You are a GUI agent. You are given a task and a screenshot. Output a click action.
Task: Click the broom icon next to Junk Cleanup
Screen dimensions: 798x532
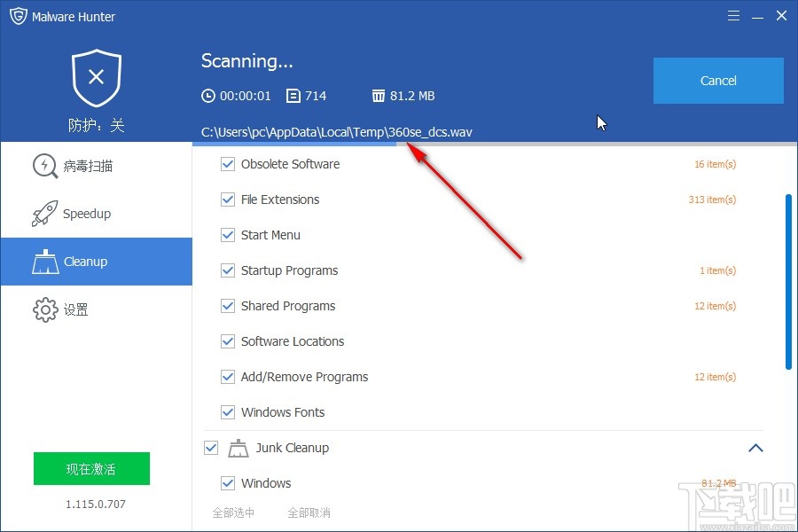point(238,448)
